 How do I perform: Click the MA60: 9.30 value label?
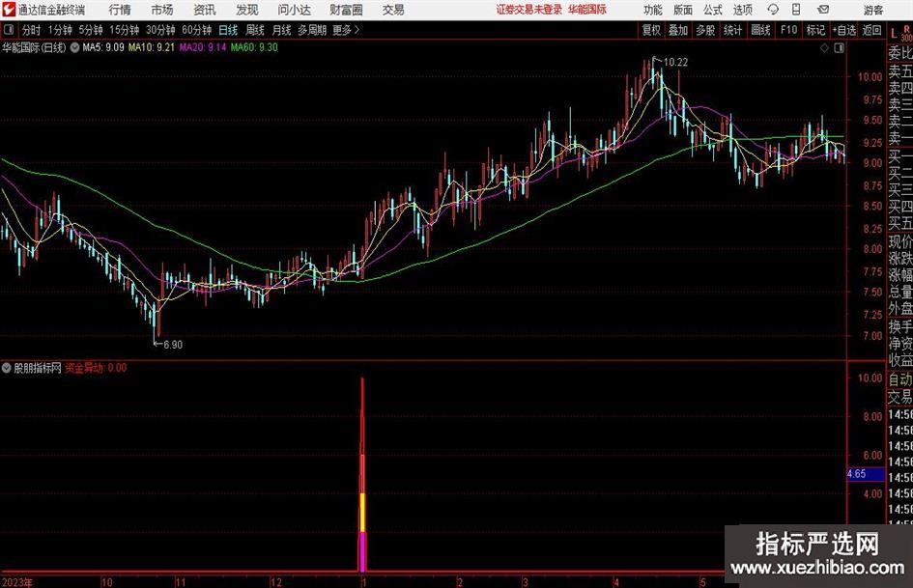pyautogui.click(x=254, y=47)
